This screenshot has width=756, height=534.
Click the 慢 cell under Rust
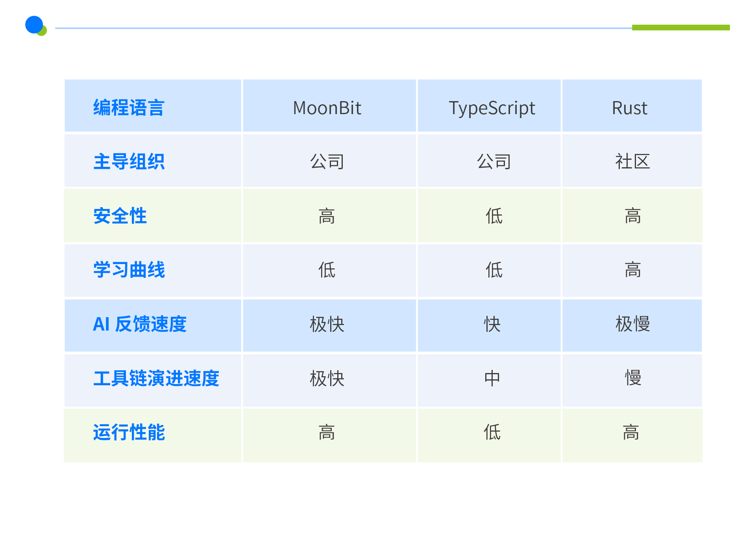[632, 379]
